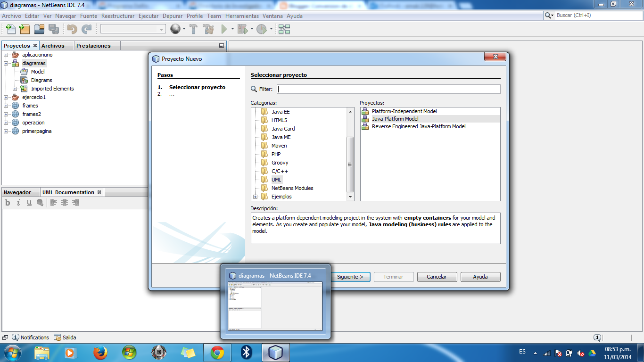Open the Profile Project toolbar icon

262,29
